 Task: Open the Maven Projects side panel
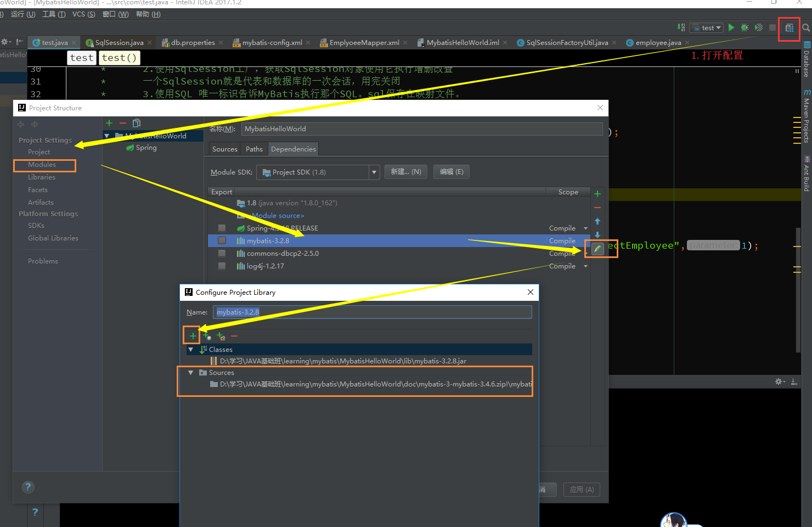[x=807, y=117]
